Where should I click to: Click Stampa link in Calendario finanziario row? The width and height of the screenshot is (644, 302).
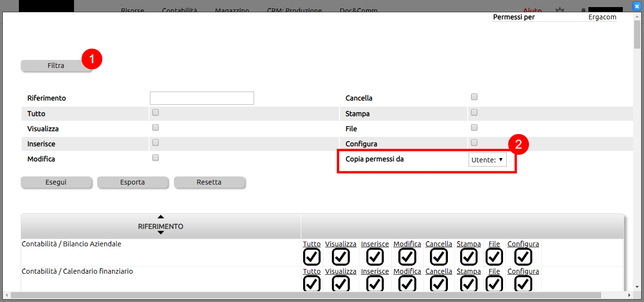pyautogui.click(x=469, y=271)
